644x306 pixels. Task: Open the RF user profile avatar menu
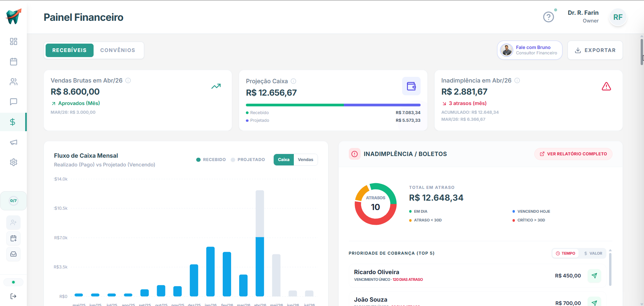pos(618,17)
